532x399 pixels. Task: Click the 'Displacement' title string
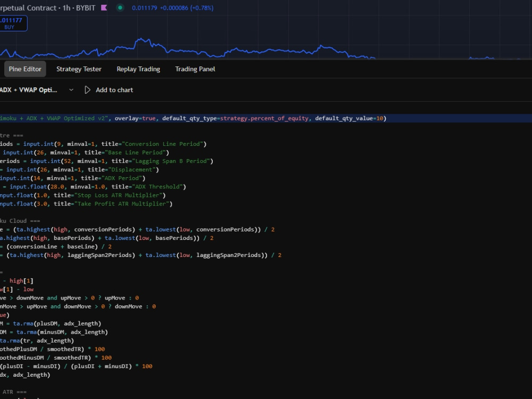tap(131, 169)
